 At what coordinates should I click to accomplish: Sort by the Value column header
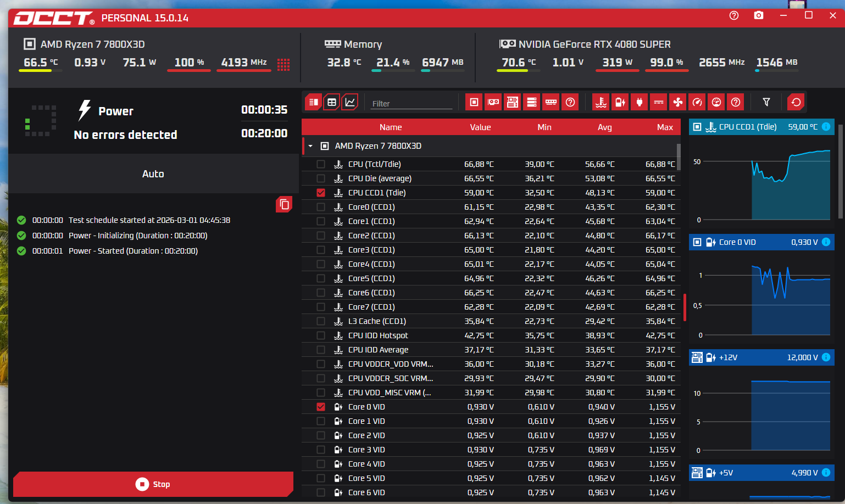[480, 127]
